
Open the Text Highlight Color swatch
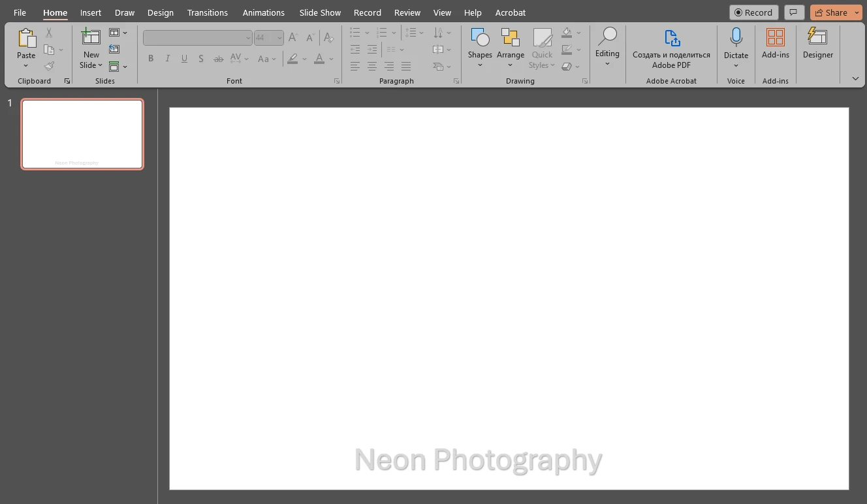(292, 59)
